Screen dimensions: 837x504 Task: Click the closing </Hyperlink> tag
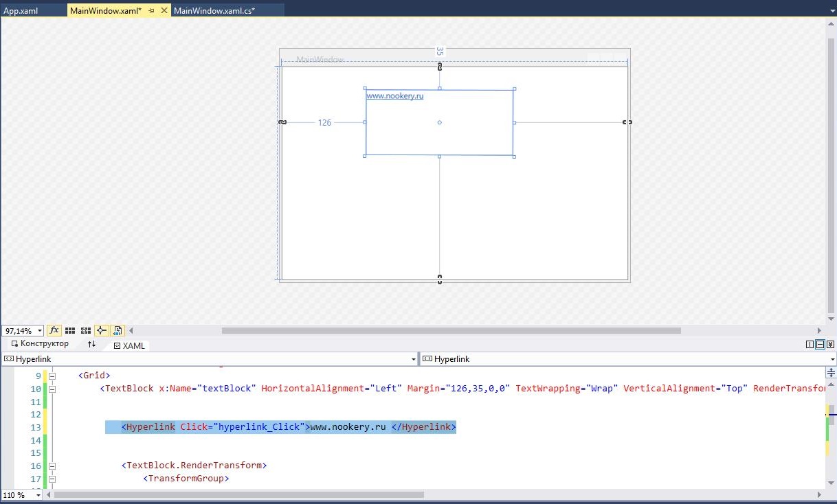click(x=424, y=427)
